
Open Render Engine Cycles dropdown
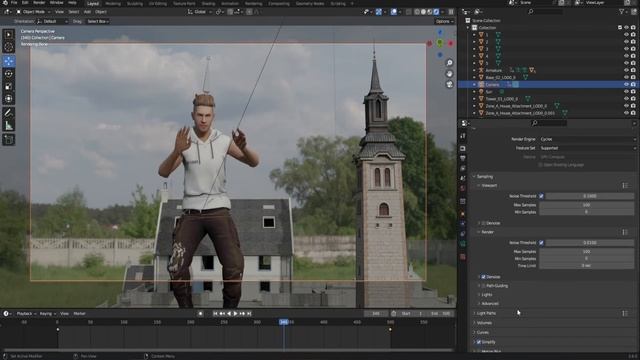coord(587,139)
